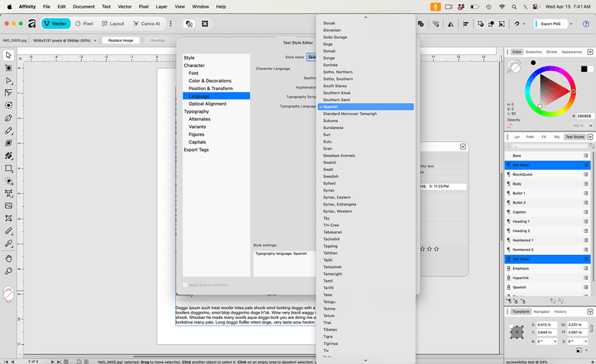596x364 pixels.
Task: Select the View hand tool
Action: [8, 259]
